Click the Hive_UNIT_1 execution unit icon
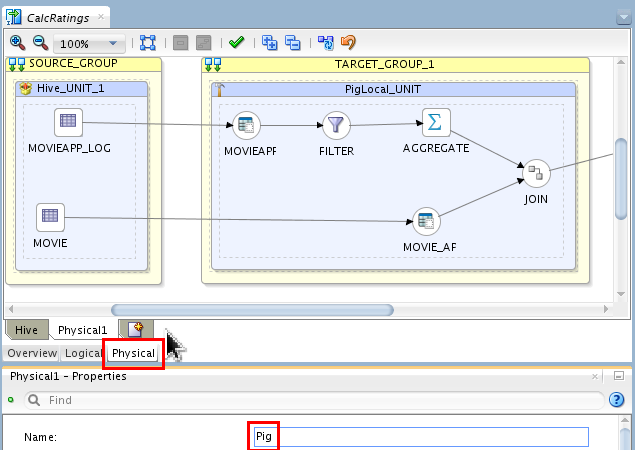Screen dimensions: 635x450 point(26,88)
